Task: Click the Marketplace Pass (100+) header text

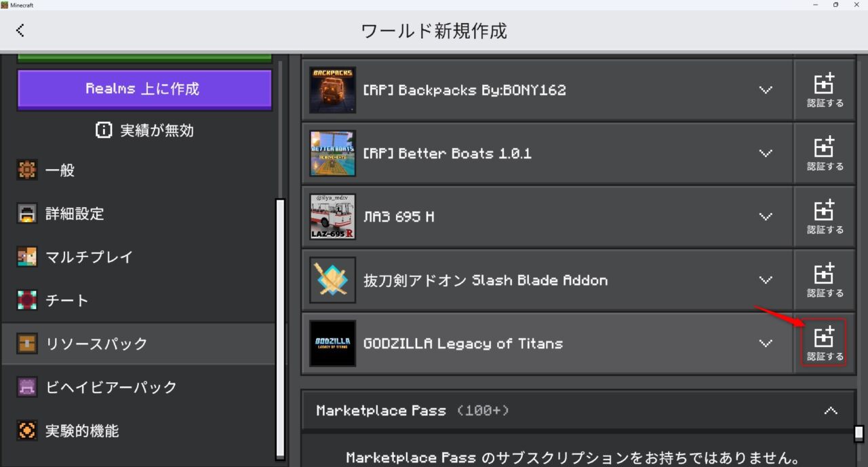Action: click(413, 411)
